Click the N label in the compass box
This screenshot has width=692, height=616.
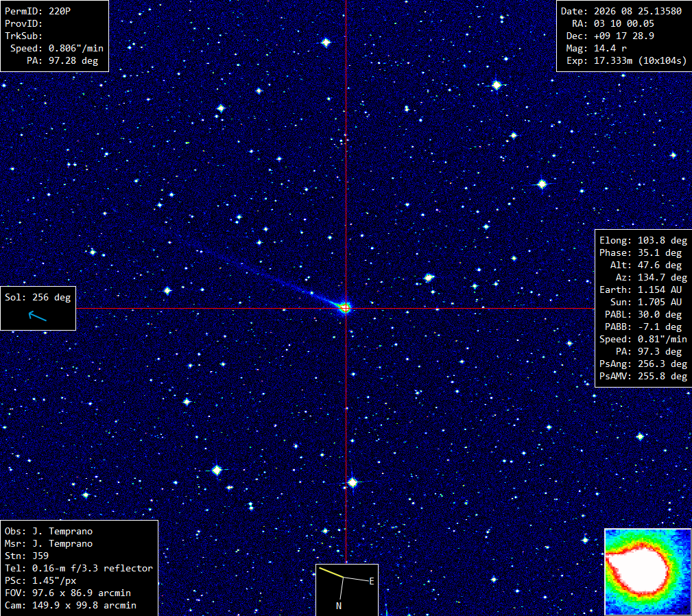[339, 606]
